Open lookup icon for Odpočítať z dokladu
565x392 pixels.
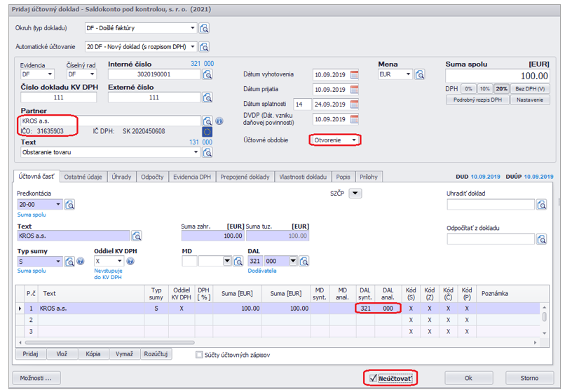tap(542, 240)
